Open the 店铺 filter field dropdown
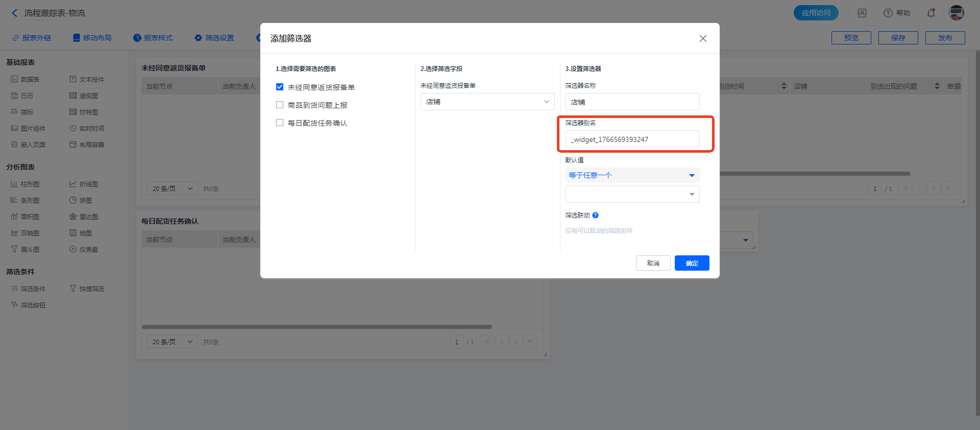980x430 pixels. (487, 102)
